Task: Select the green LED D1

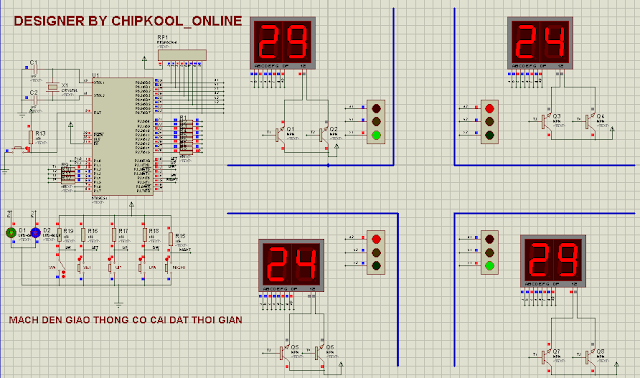Action: 11,233
